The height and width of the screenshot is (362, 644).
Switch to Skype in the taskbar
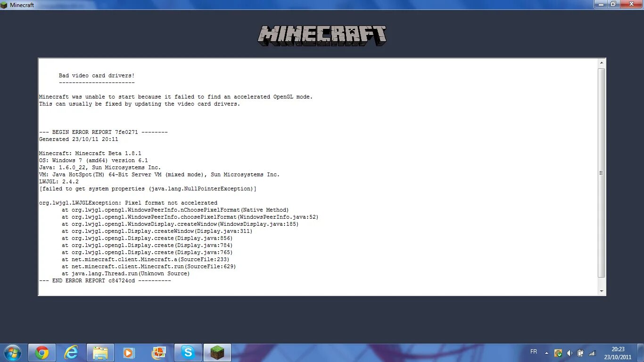[x=188, y=353]
